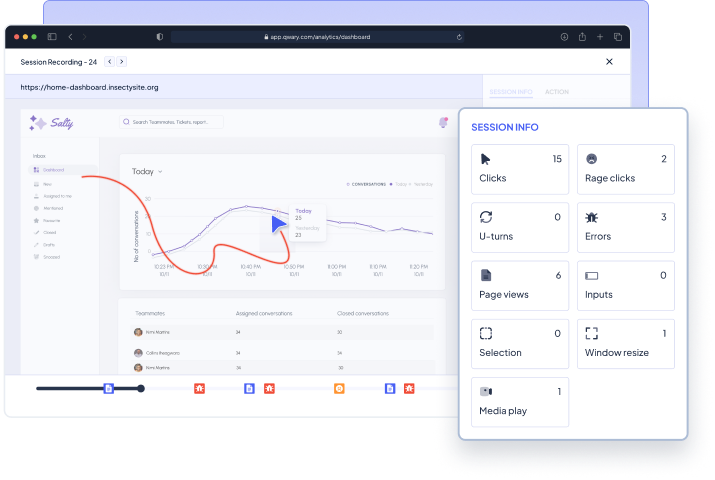Click the notification bell in Salty header
This screenshot has height=480, width=715.
443,122
